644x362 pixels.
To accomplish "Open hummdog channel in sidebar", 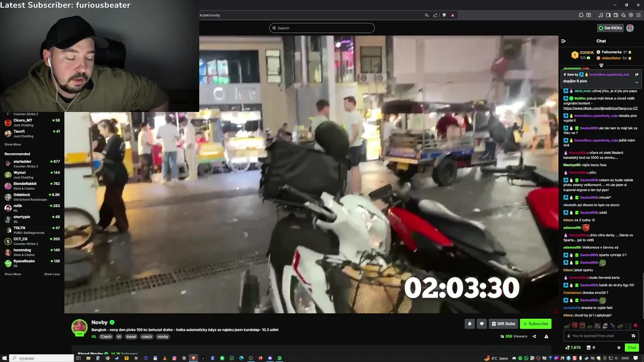I will click(x=32, y=252).
